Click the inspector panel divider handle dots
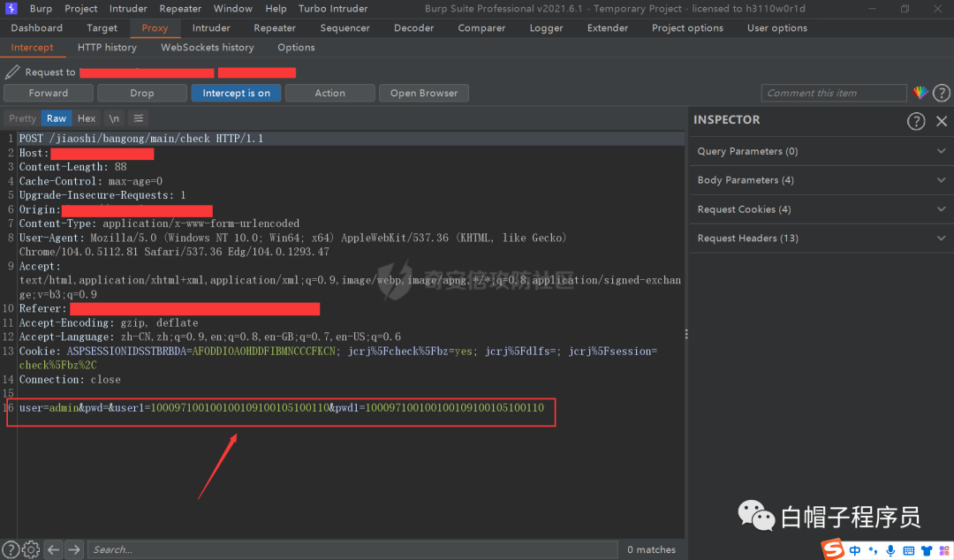Screen dimensions: 954x560 686,334
